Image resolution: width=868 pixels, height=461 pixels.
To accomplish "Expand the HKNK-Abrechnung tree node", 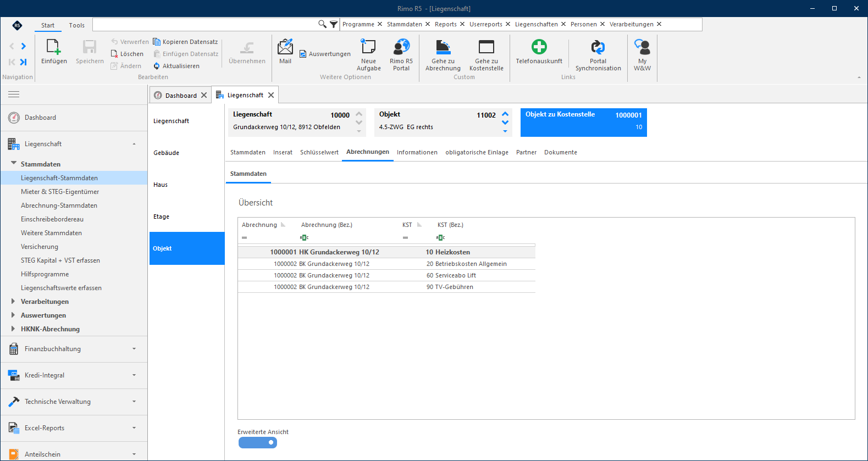I will (13, 329).
